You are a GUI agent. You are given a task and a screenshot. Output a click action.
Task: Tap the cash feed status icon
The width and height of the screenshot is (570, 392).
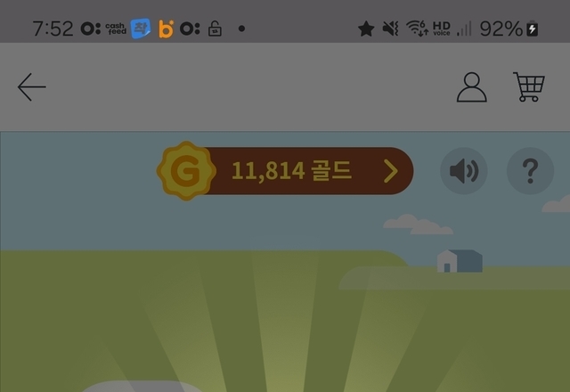(x=116, y=29)
